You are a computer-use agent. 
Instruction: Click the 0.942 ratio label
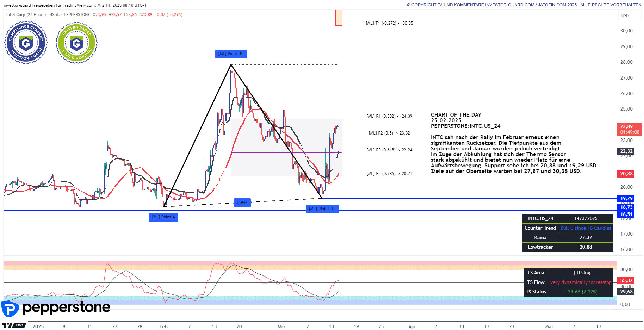point(242,203)
